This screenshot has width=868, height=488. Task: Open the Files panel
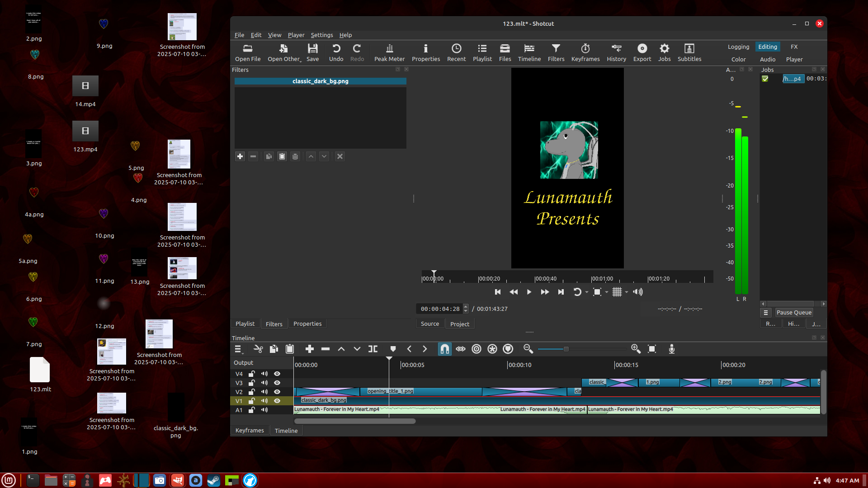pyautogui.click(x=505, y=53)
